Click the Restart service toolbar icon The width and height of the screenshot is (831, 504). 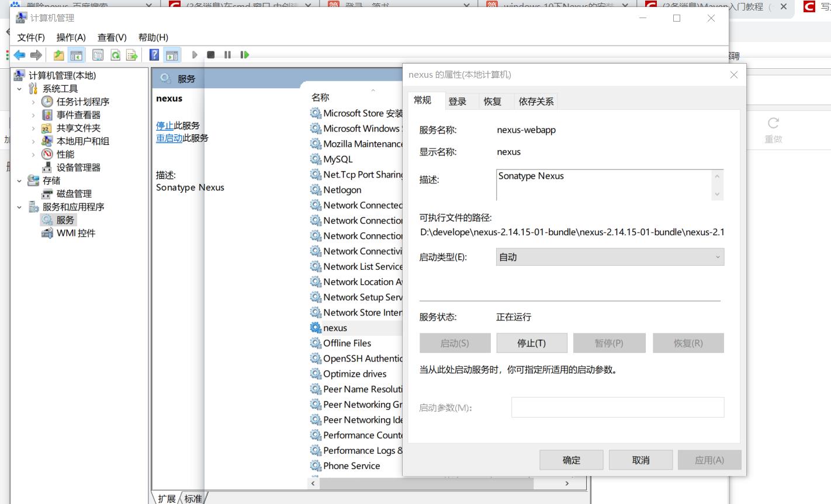tap(245, 55)
